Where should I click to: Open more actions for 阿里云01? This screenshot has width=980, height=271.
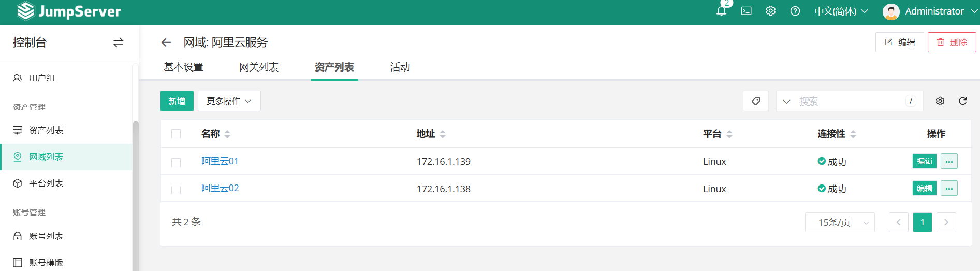(x=949, y=161)
